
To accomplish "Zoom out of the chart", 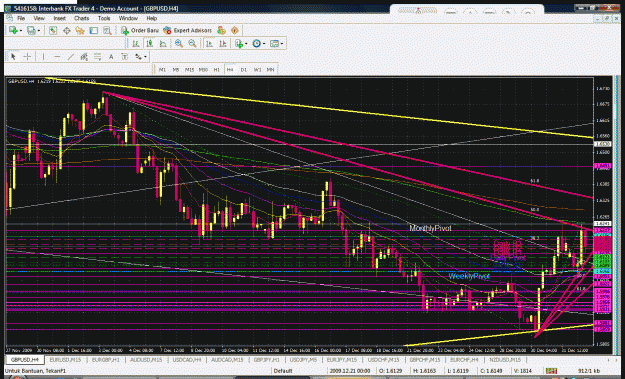I will (x=192, y=43).
